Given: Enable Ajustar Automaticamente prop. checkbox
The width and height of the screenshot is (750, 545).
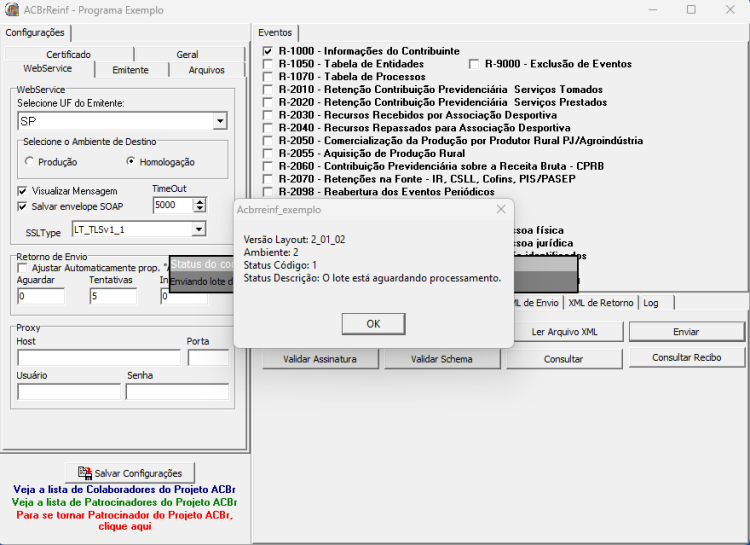Looking at the screenshot, I should [22, 268].
